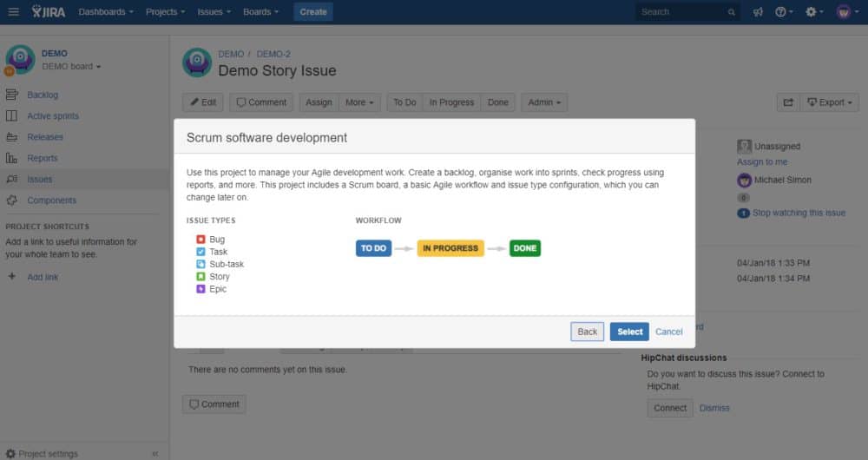Click the Project settings gear icon
The height and width of the screenshot is (460, 868).
click(x=10, y=453)
